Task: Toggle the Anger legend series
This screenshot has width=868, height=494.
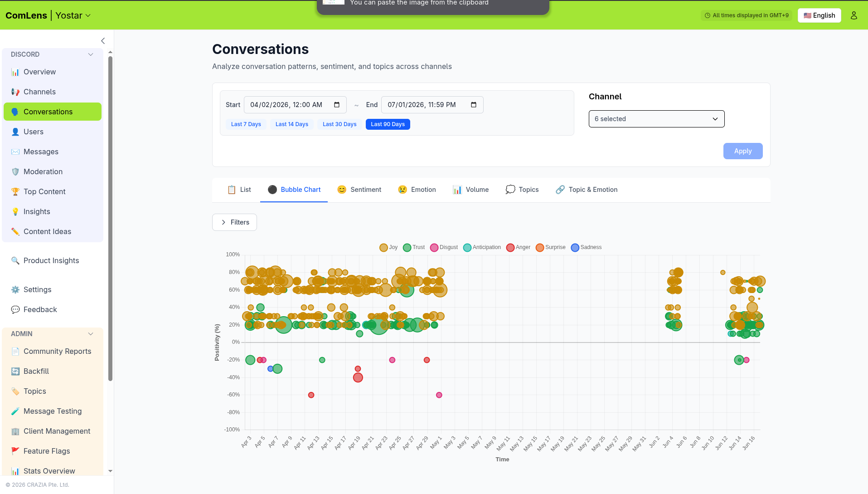Action: [x=518, y=247]
